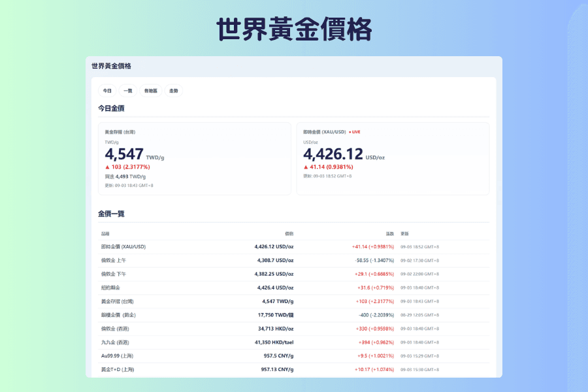This screenshot has width=588, height=392.
Task: Click the 09-03 15:30 GMT+8 update time
Action: (x=419, y=370)
